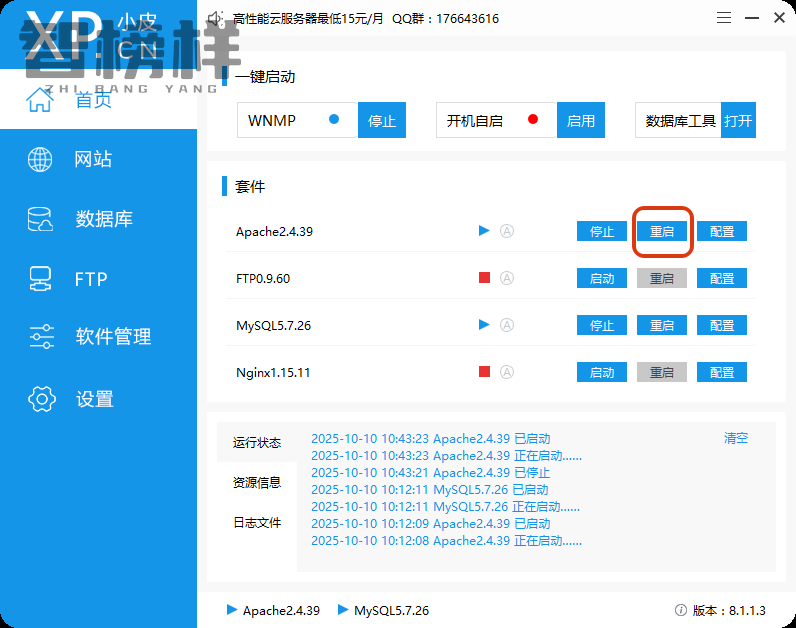Click the 版本：8.1.1.3 text
Viewport: 796px width, 628px height.
729,610
